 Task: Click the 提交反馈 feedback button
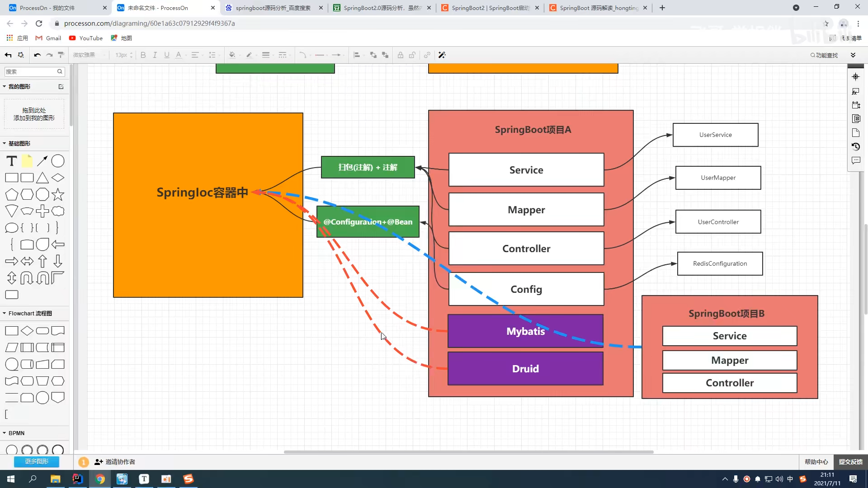pos(851,462)
